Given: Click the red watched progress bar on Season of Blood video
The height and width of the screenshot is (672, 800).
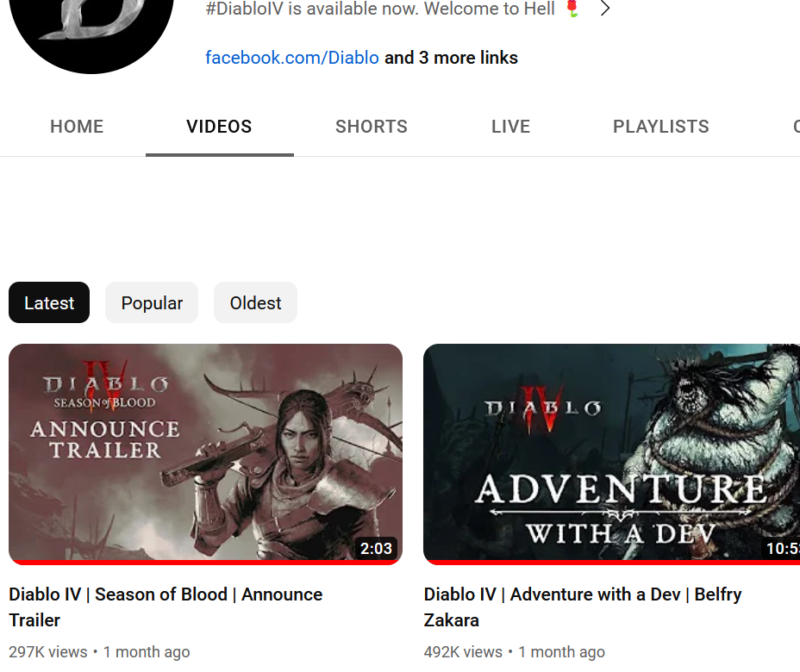Looking at the screenshot, I should [x=206, y=563].
